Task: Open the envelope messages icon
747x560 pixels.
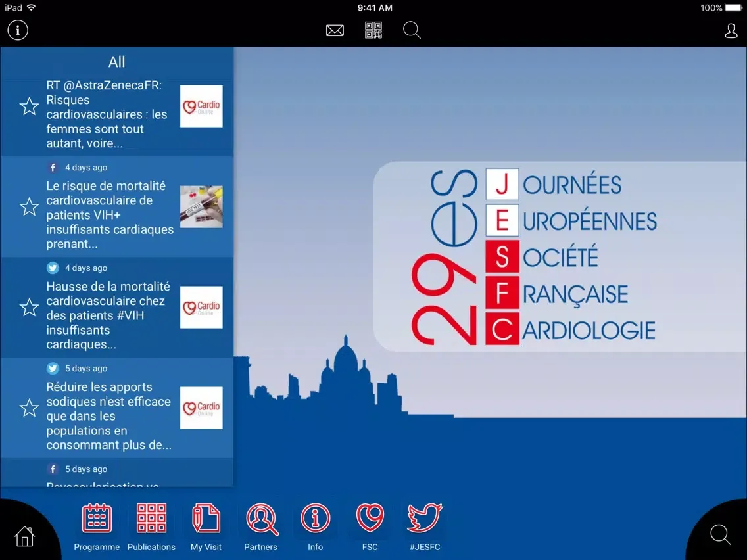Action: (335, 30)
